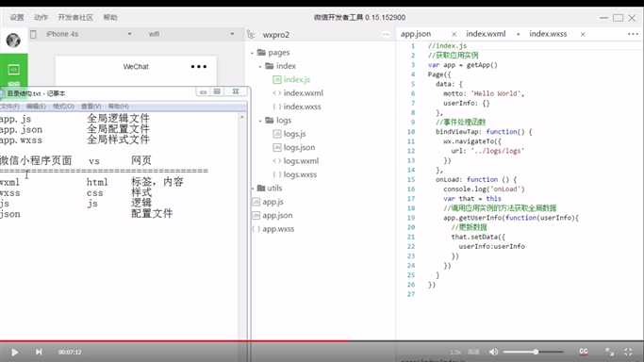Switch to the index.wxss tab
644x362 pixels.
tap(548, 34)
